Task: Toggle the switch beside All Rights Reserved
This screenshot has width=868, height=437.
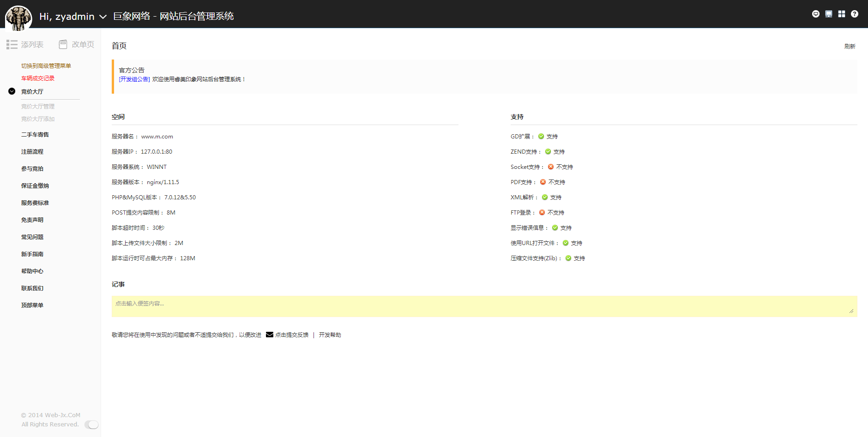Action: (x=91, y=425)
